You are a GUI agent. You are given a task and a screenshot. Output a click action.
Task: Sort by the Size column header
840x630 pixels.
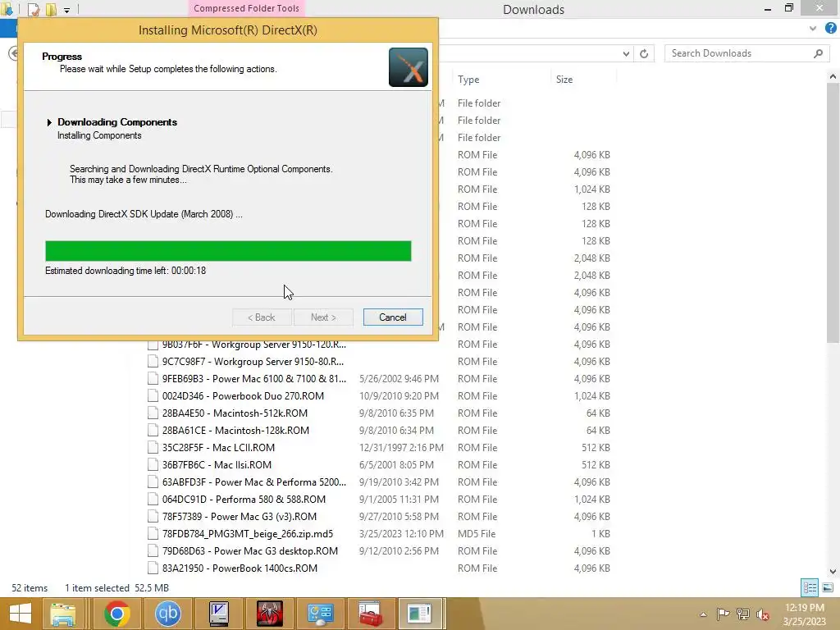(564, 80)
